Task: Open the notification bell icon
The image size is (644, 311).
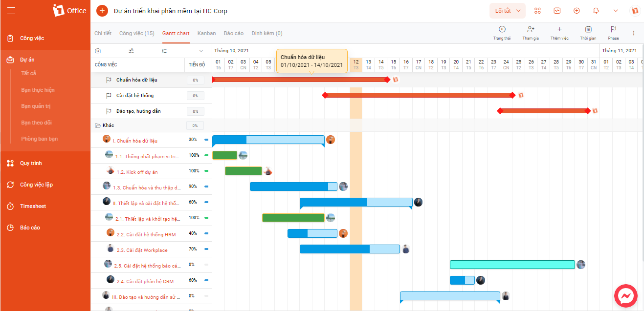Action: click(x=596, y=11)
